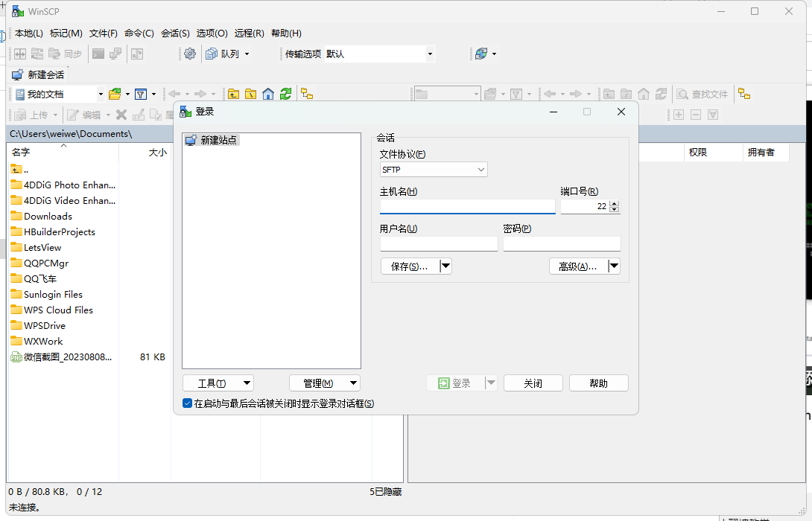Screen dimensions: 812x521
Task: Click the 帮助 help button in login dialog
Action: click(x=598, y=383)
